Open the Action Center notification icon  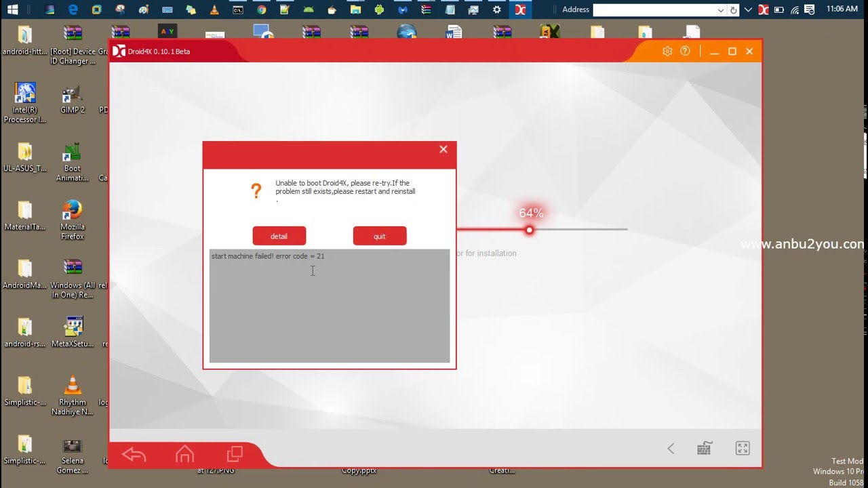(808, 9)
